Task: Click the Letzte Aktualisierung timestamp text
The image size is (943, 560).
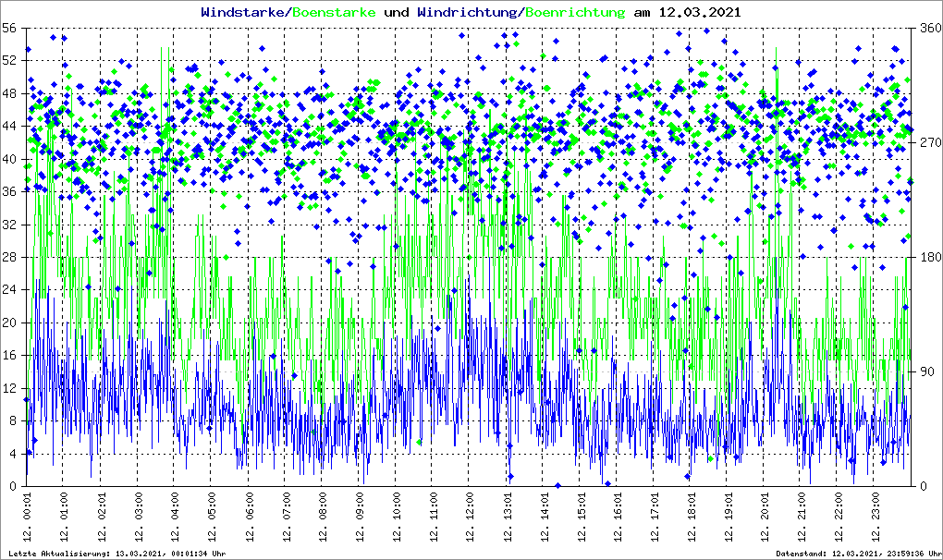Action: [x=115, y=554]
